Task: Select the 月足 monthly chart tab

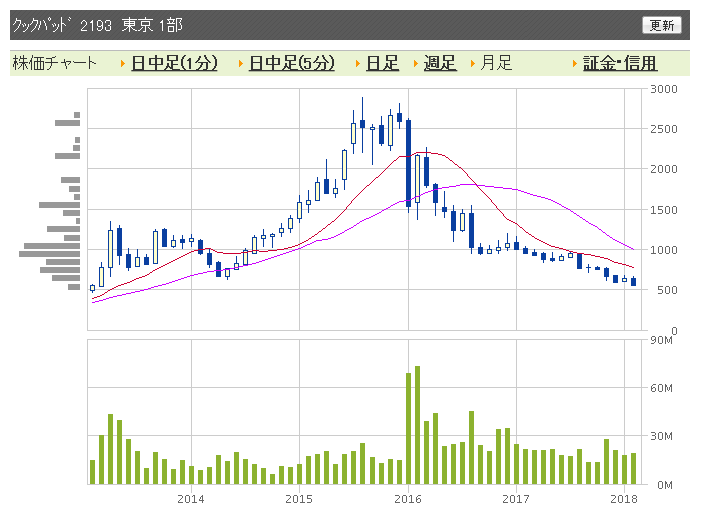Action: [x=496, y=63]
